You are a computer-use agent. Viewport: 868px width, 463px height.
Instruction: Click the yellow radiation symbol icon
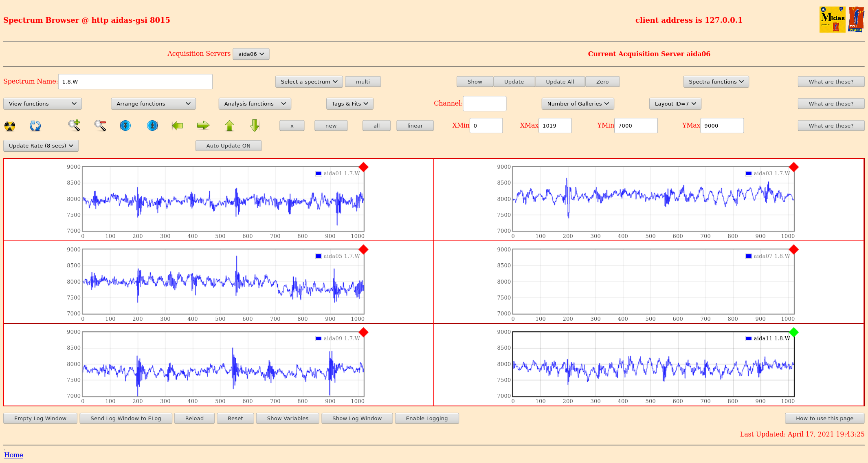(10, 126)
